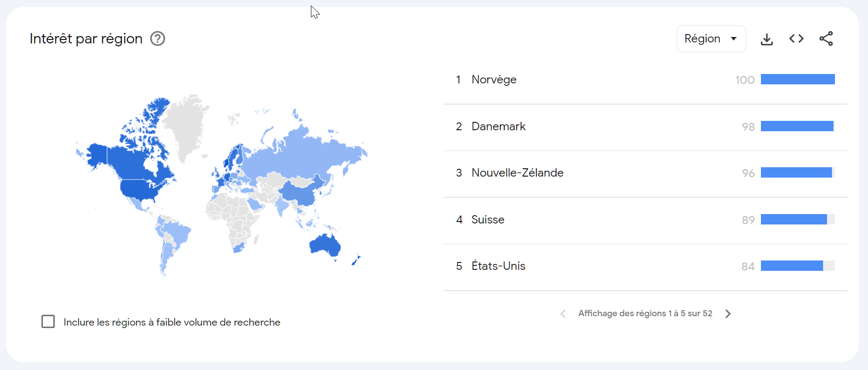Go to previous page of regions
Viewport: 868px width, 370px height.
[x=563, y=314]
